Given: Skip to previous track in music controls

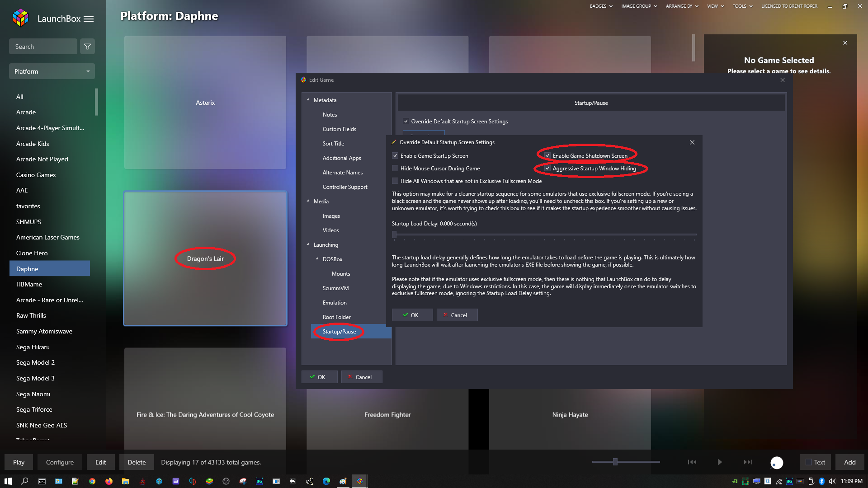Looking at the screenshot, I should (692, 462).
